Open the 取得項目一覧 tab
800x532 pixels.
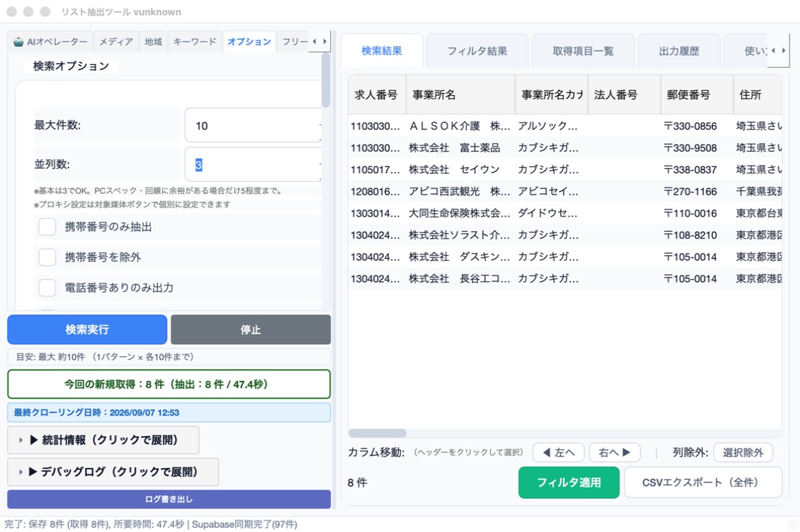click(583, 51)
